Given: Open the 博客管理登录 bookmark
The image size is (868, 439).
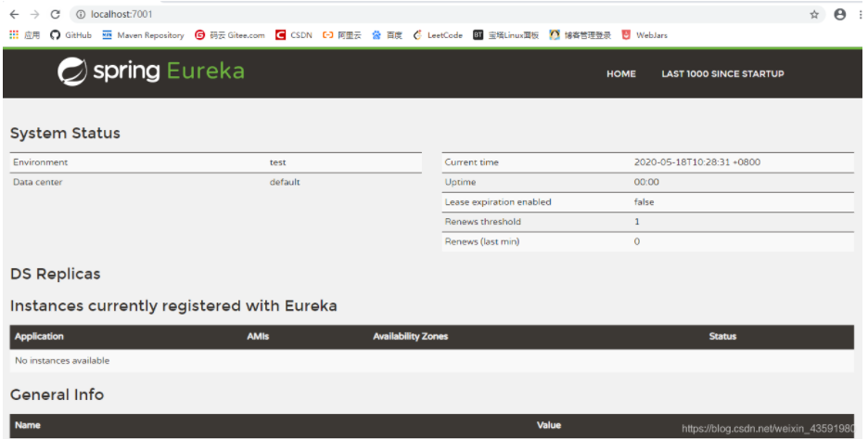Looking at the screenshot, I should coord(581,35).
